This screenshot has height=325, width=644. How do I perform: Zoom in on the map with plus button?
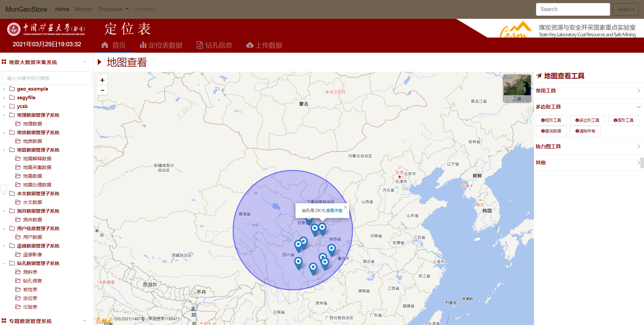pyautogui.click(x=102, y=80)
